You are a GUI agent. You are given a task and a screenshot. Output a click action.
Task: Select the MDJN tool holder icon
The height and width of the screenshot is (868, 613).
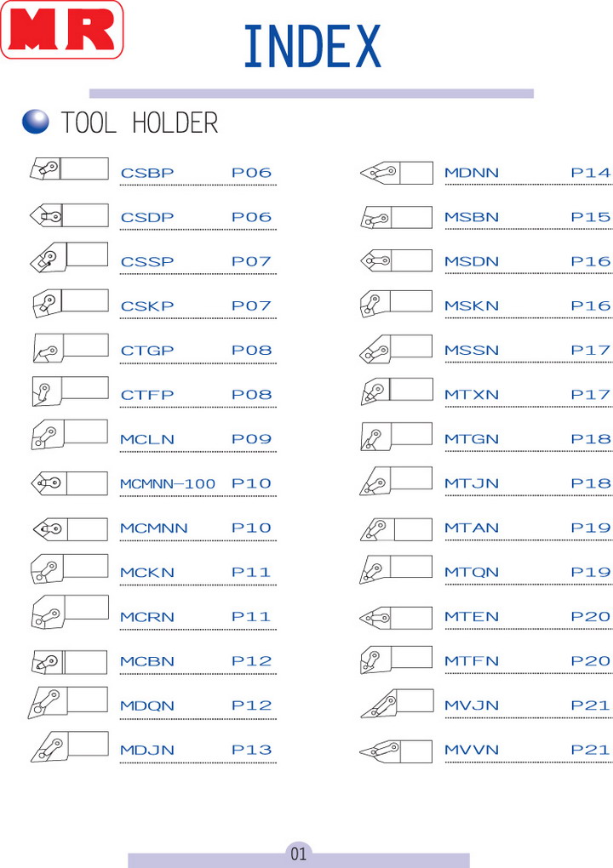pyautogui.click(x=69, y=746)
